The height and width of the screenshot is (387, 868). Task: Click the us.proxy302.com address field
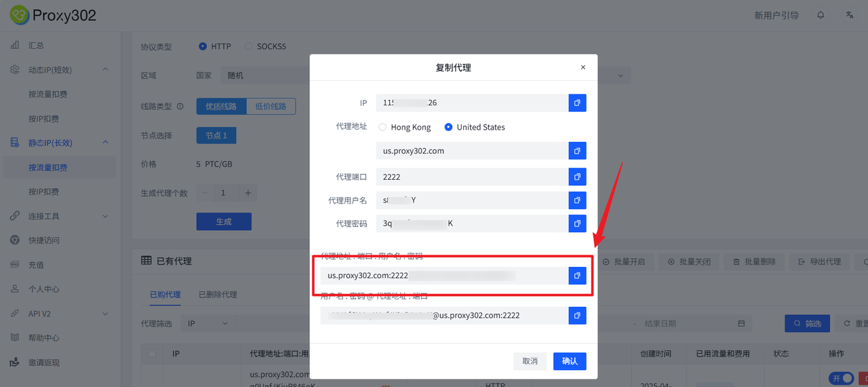471,151
